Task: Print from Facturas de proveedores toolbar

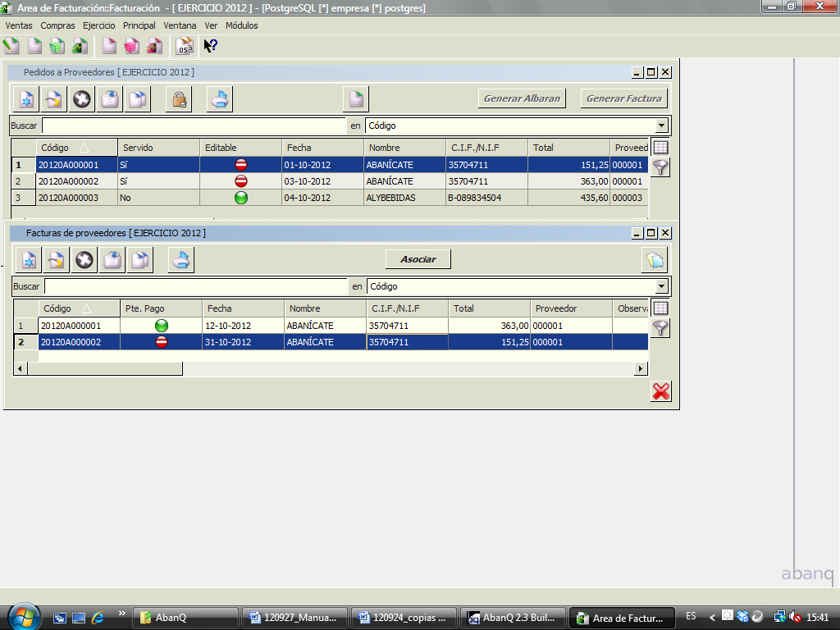Action: [181, 260]
